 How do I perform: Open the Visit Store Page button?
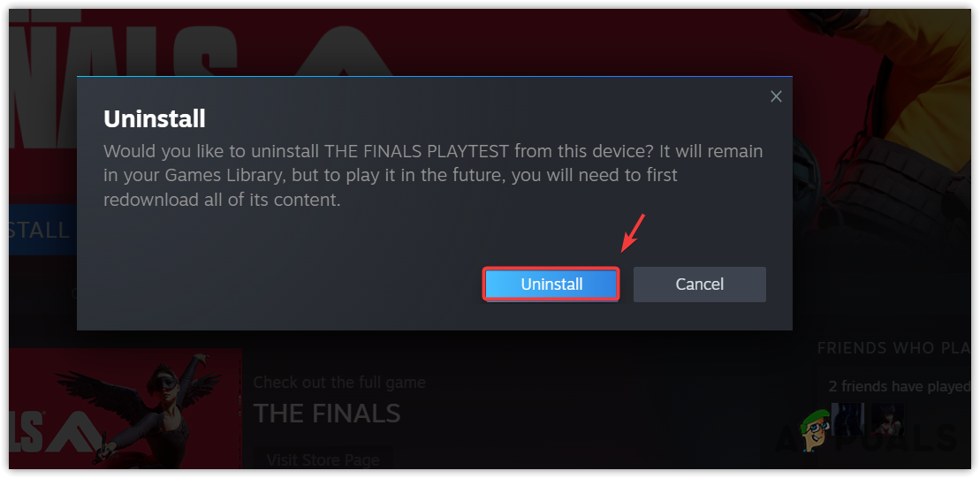coord(323,459)
